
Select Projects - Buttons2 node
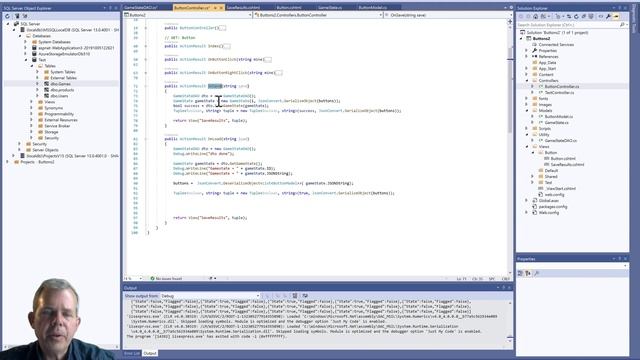click(x=37, y=162)
